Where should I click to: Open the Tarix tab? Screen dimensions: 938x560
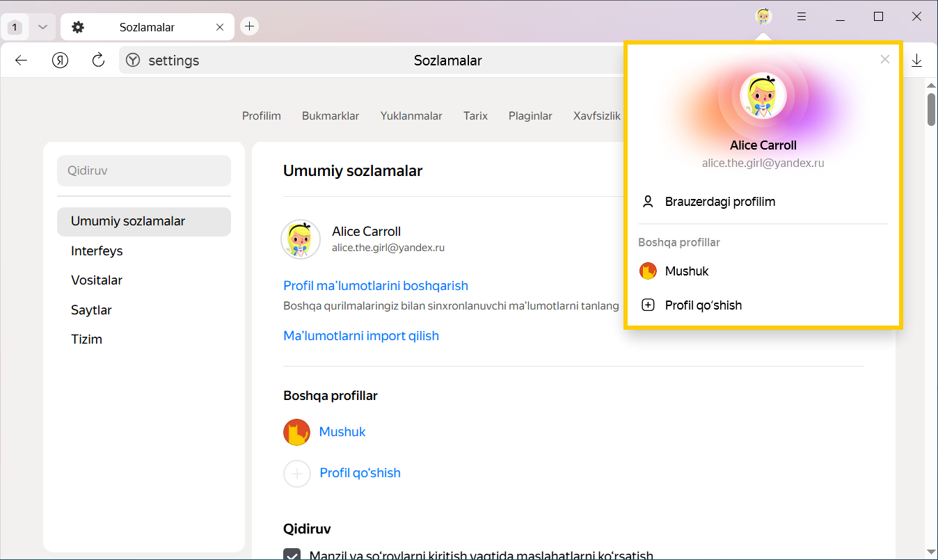coord(475,116)
